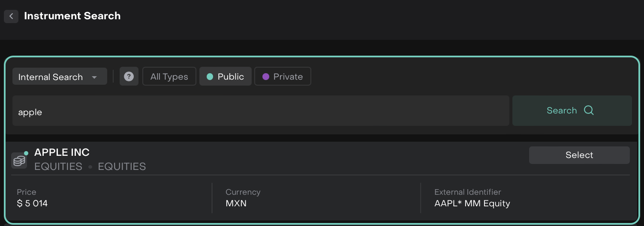
Task: Click the MXN currency value
Action: pyautogui.click(x=236, y=203)
